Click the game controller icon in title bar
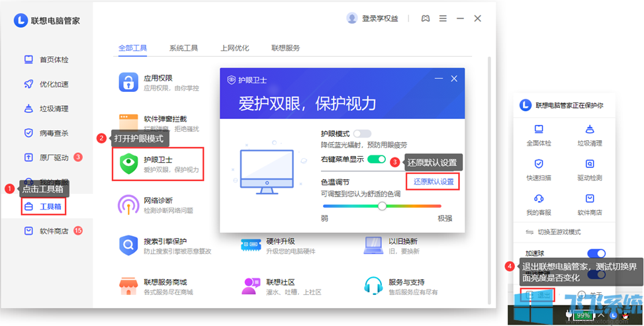This screenshot has width=644, height=326. tap(426, 19)
